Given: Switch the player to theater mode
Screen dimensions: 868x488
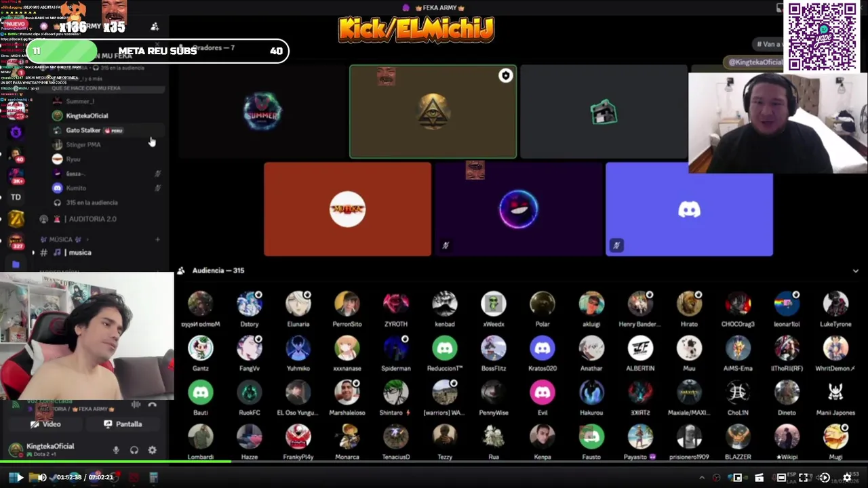Looking at the screenshot, I should [781, 478].
